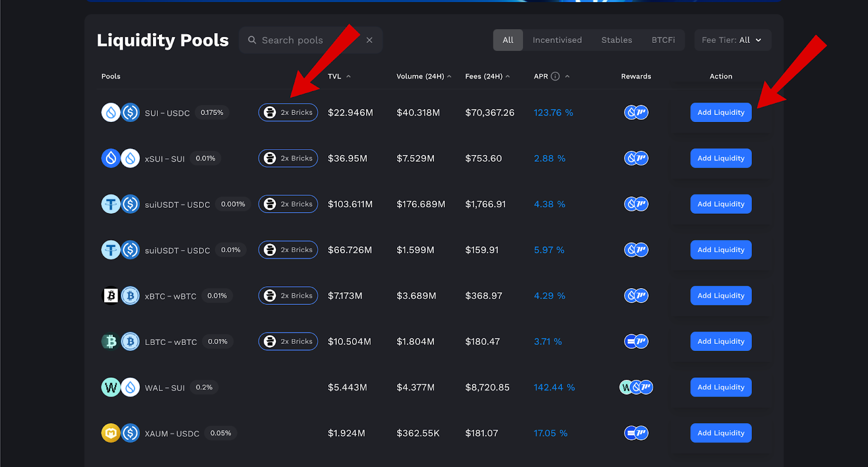Click xSUI – SUI pool token icons

point(120,158)
